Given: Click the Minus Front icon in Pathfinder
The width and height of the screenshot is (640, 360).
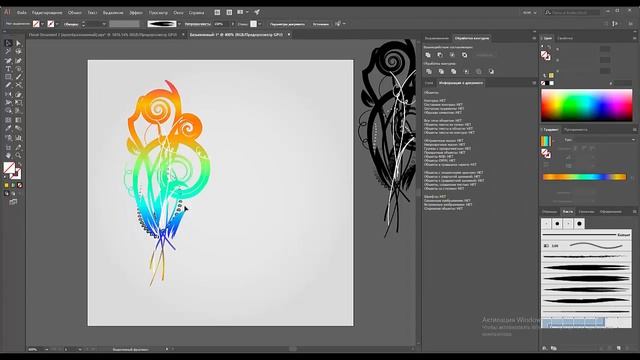Looking at the screenshot, I should [x=440, y=55].
